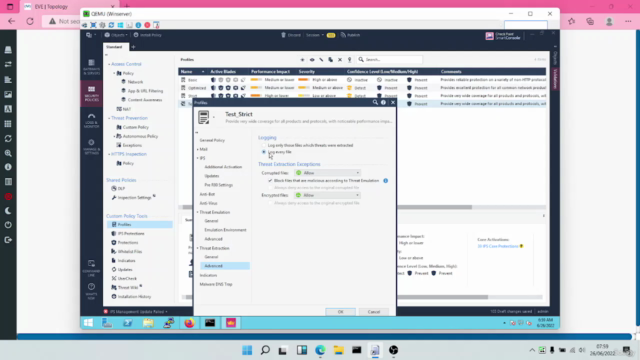Open the command prompt in guest taskbar
Screen dimensions: 640x360
[210, 323]
